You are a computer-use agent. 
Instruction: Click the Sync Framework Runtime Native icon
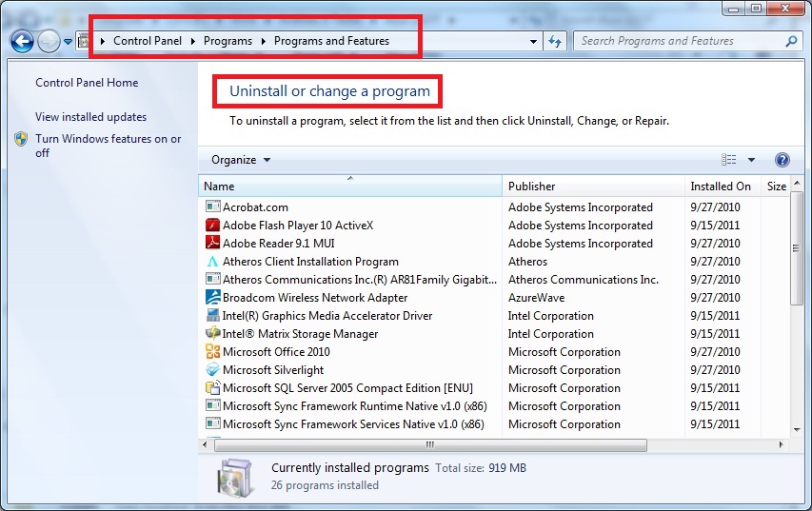[213, 406]
